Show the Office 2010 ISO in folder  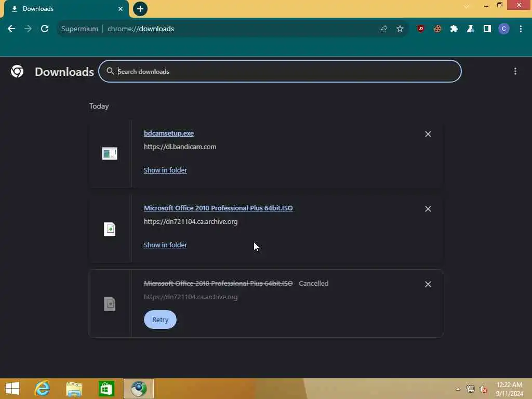pyautogui.click(x=165, y=245)
